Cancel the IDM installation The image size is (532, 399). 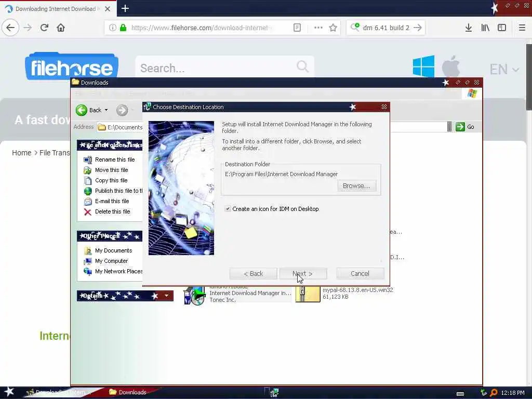pos(360,273)
